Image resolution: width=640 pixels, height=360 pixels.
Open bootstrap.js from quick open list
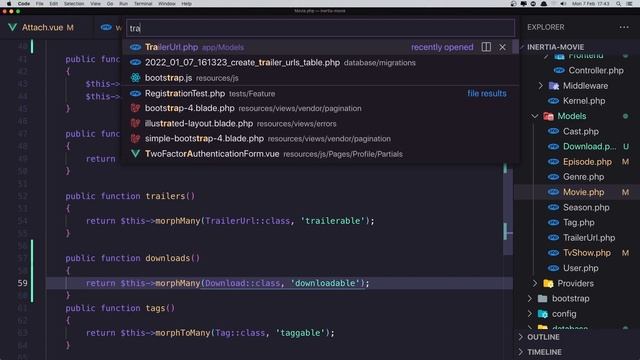[x=320, y=78]
